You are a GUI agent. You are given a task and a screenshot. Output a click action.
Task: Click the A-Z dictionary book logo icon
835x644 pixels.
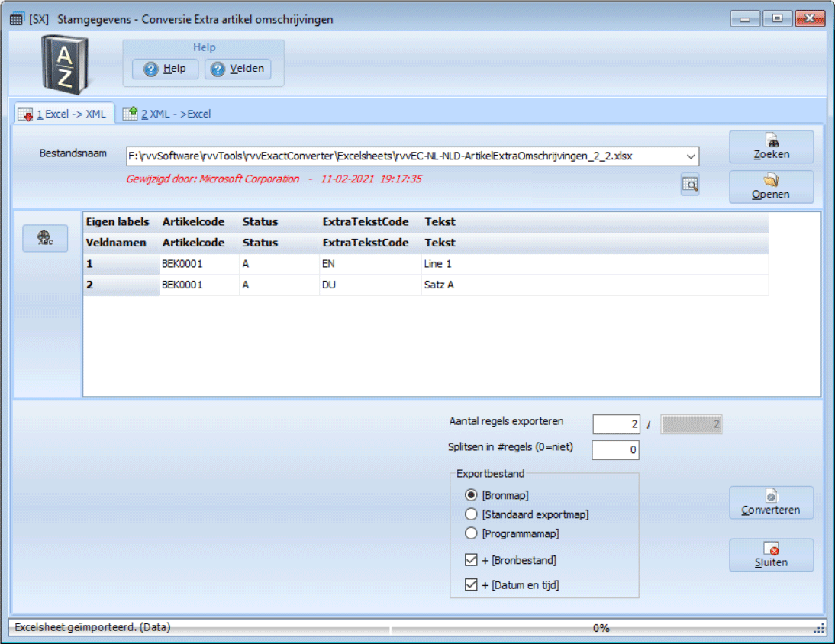[66, 66]
